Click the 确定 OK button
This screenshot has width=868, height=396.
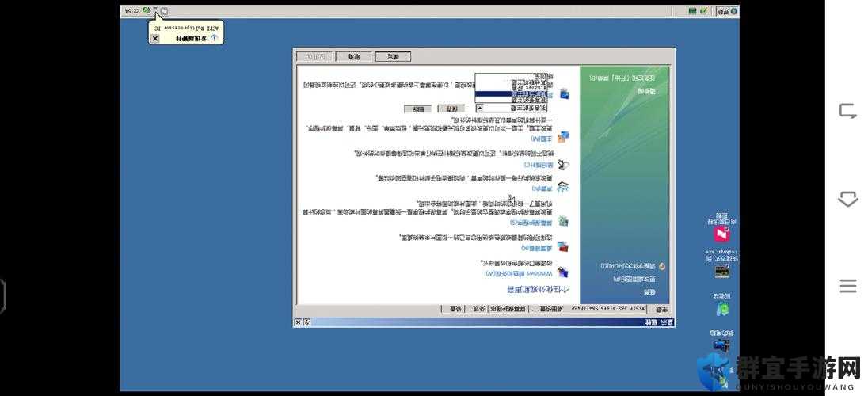pos(393,56)
